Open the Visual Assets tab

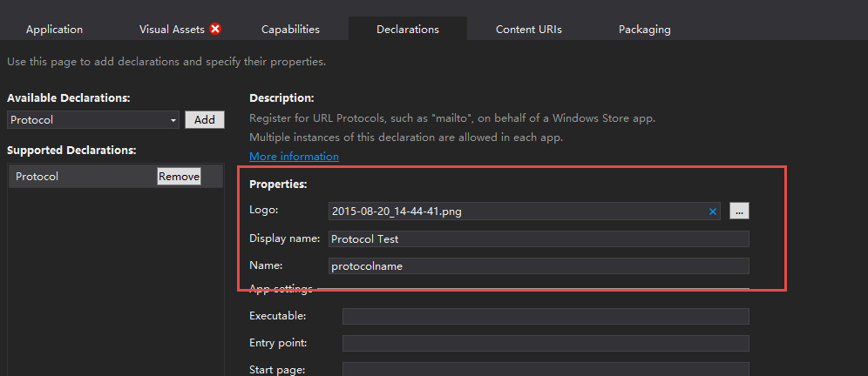click(172, 30)
